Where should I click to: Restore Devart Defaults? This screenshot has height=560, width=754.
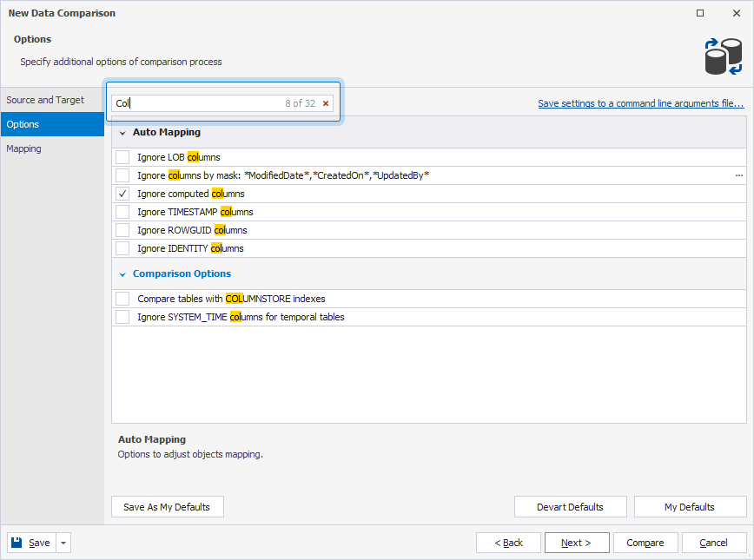tap(571, 506)
